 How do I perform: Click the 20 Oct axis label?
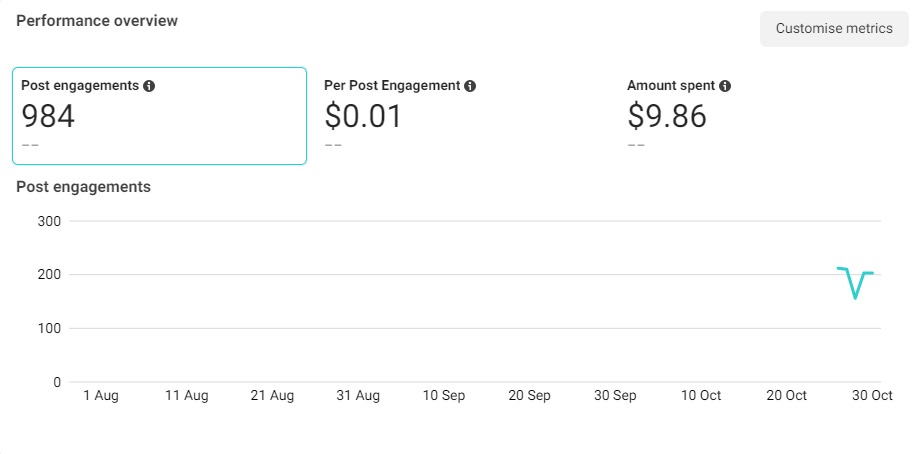pos(786,396)
